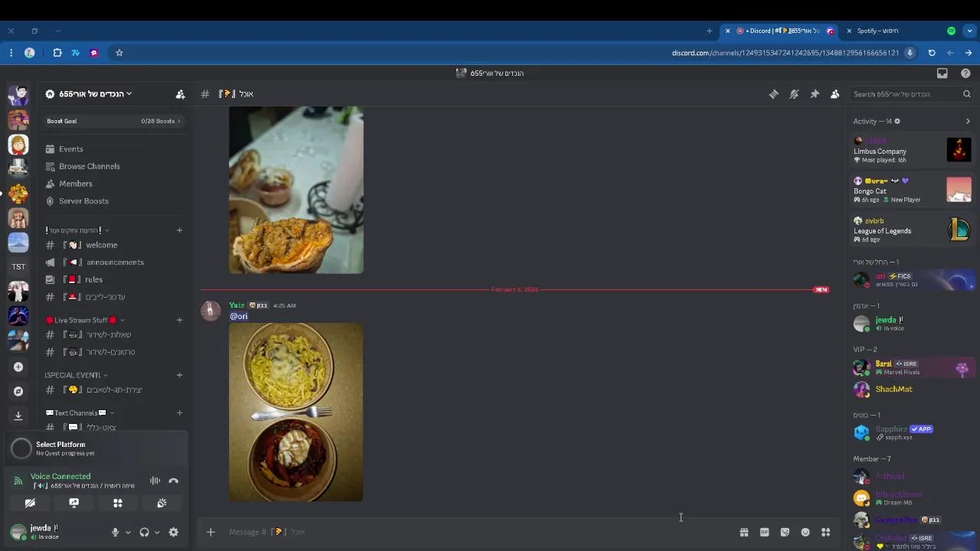Open noise suppression waveform icon
The width and height of the screenshot is (980, 551).
point(155,481)
